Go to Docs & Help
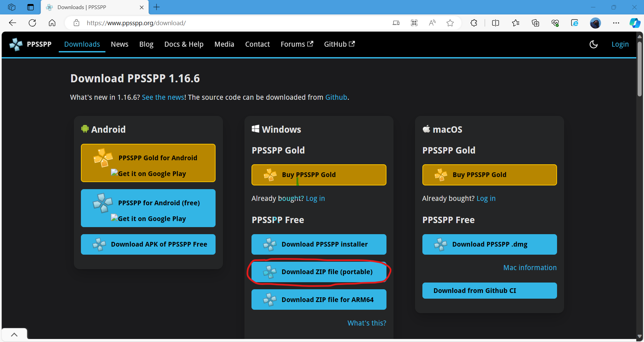 click(x=184, y=44)
